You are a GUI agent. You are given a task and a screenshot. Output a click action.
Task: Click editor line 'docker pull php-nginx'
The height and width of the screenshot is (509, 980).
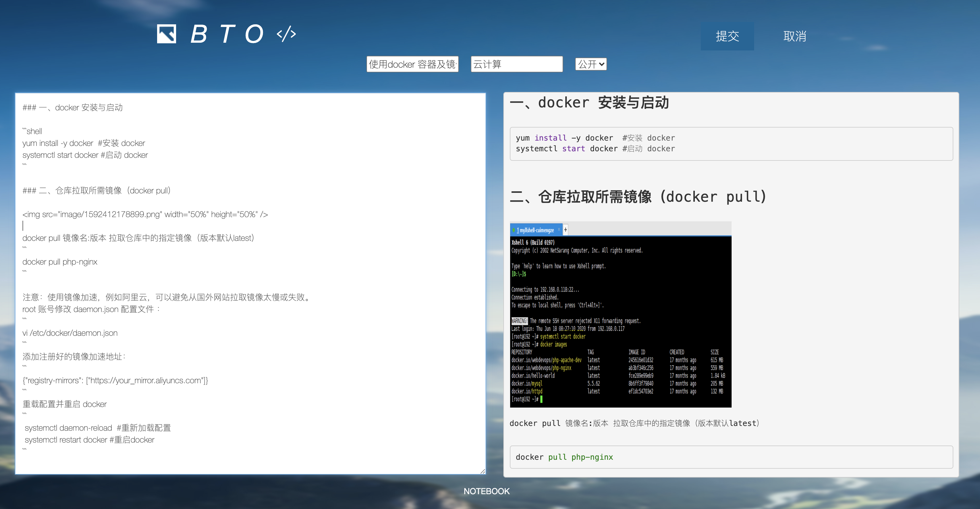[60, 262]
